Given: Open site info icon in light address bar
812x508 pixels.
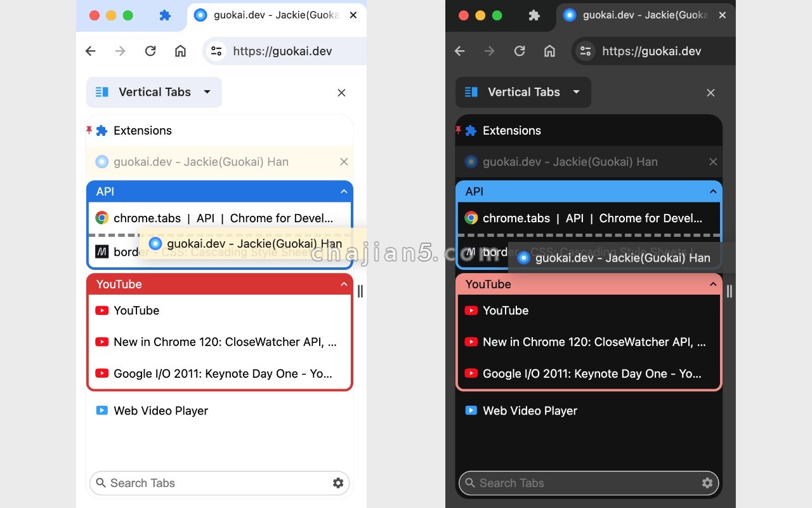Looking at the screenshot, I should coord(216,51).
